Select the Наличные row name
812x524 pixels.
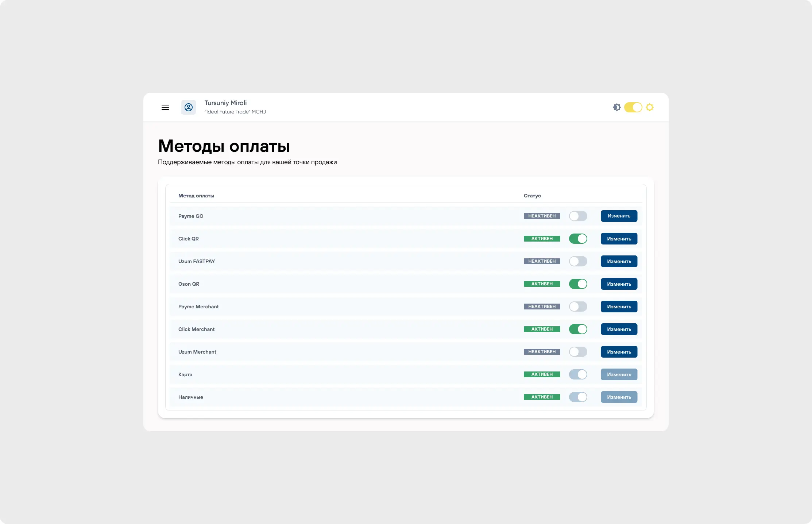point(191,397)
